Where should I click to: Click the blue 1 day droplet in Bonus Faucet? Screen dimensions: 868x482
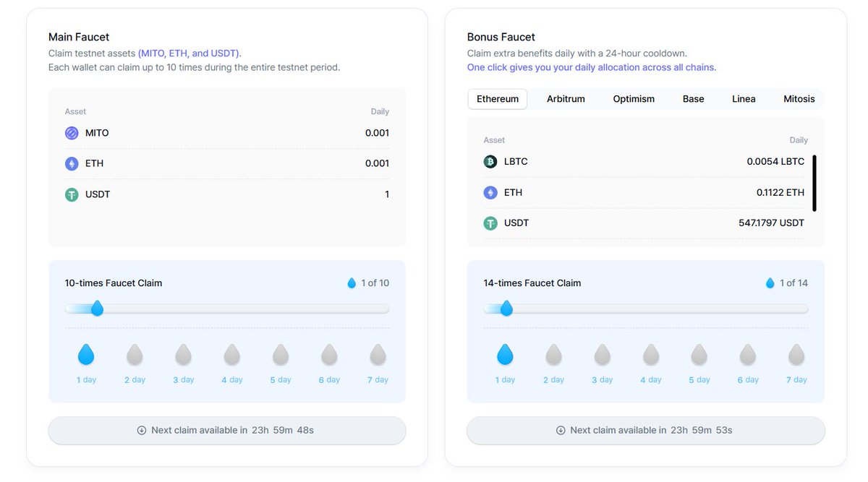(505, 355)
